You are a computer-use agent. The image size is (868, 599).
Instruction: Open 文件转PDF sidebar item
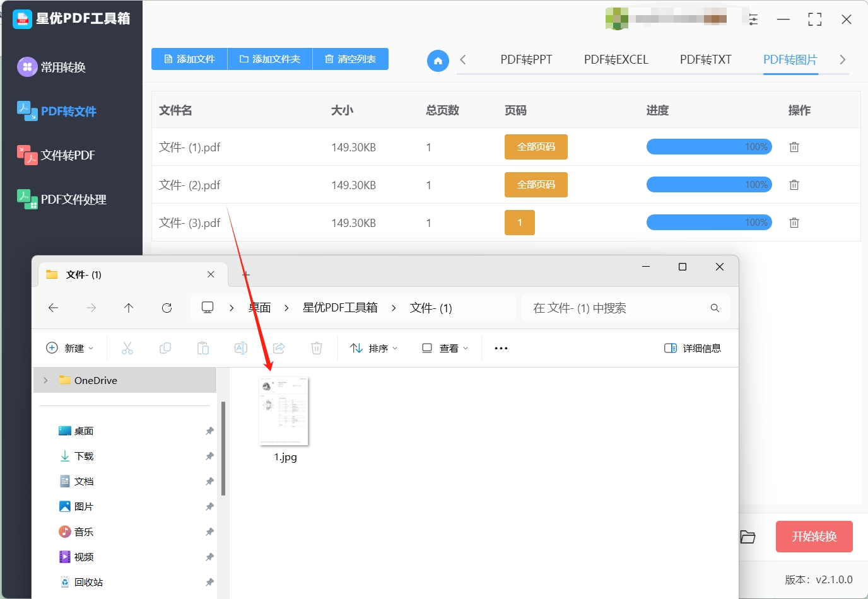[56, 155]
